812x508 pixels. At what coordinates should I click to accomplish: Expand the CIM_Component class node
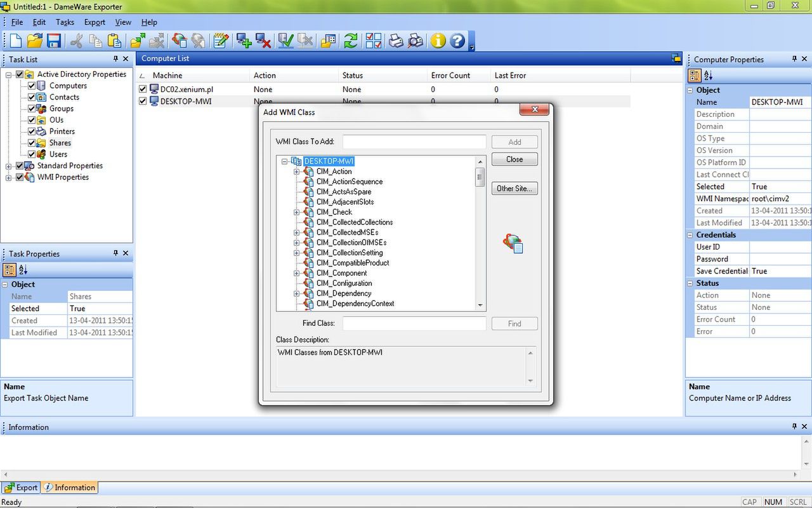[296, 273]
